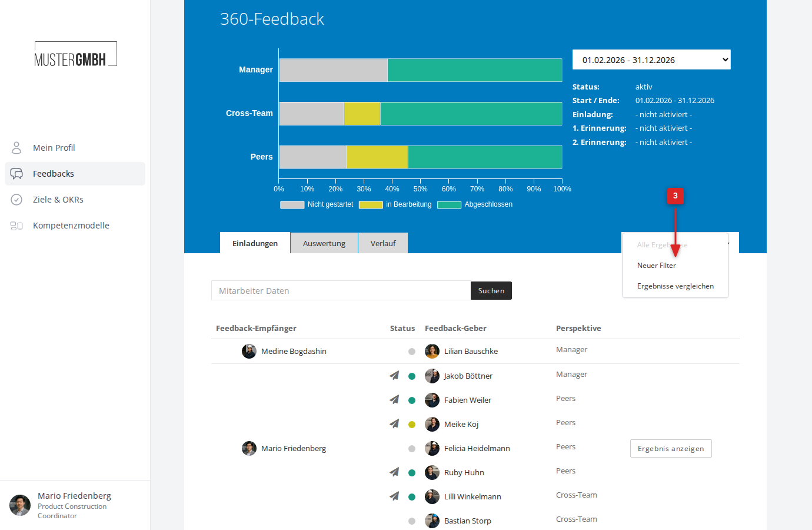Click the paper plane icon for Lilli Winkelmann
The height and width of the screenshot is (530, 812).
click(x=394, y=496)
